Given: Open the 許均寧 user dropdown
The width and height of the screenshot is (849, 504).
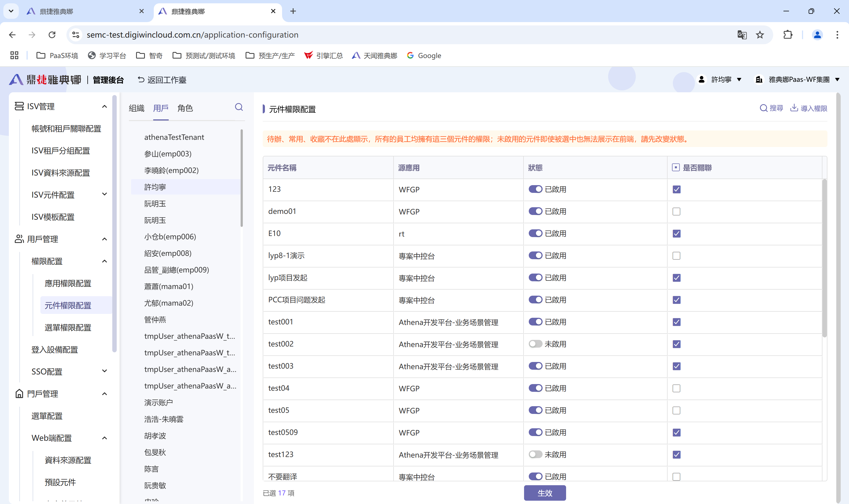Looking at the screenshot, I should (x=739, y=80).
